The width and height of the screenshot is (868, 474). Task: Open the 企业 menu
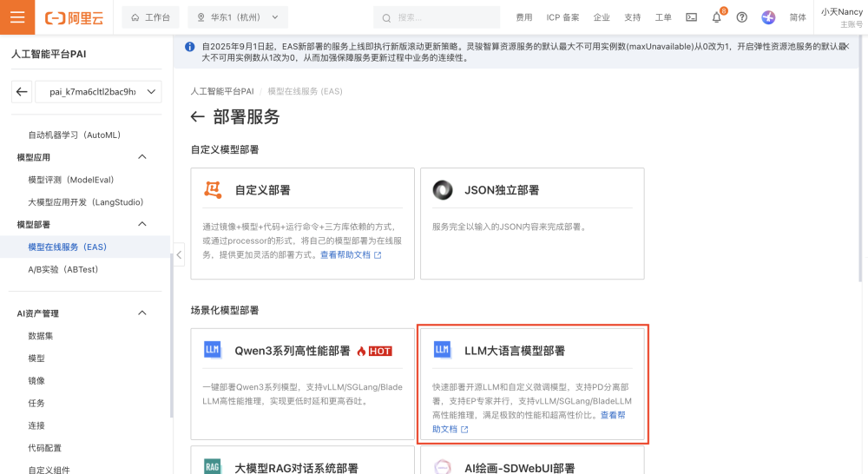pyautogui.click(x=602, y=17)
